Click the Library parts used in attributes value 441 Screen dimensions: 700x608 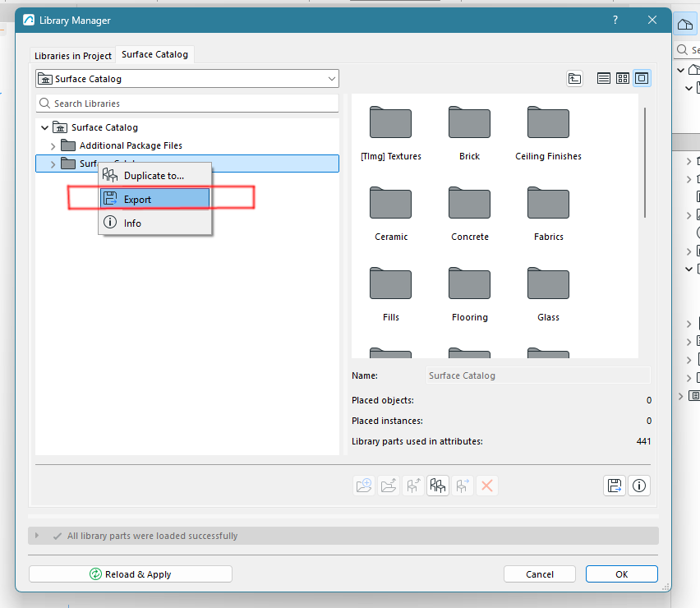click(643, 441)
